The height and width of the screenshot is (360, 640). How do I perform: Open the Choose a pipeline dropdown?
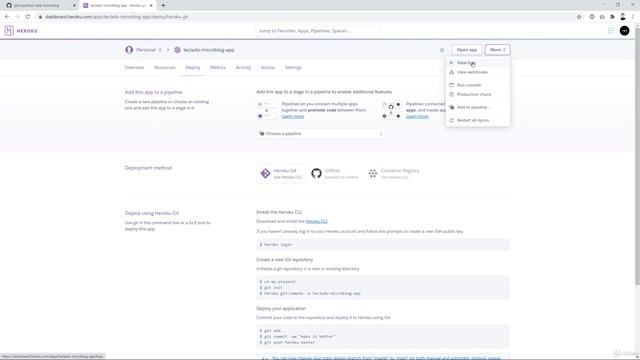coord(320,133)
